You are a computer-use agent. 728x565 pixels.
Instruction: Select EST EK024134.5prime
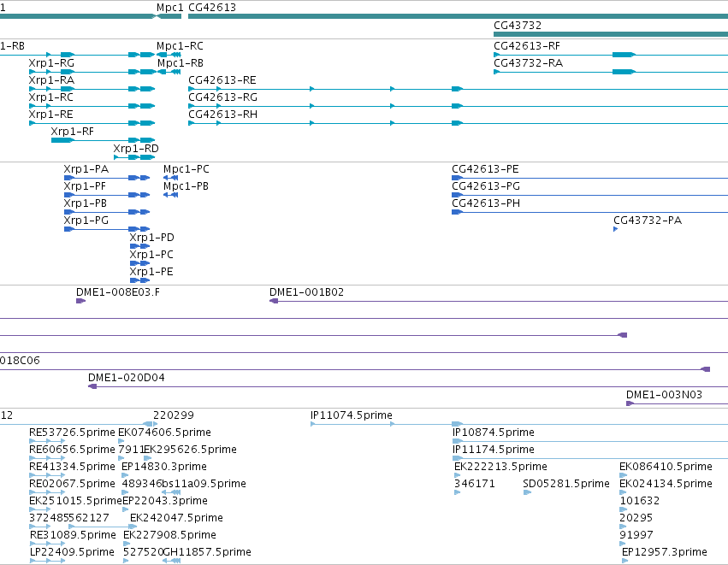coord(666,485)
